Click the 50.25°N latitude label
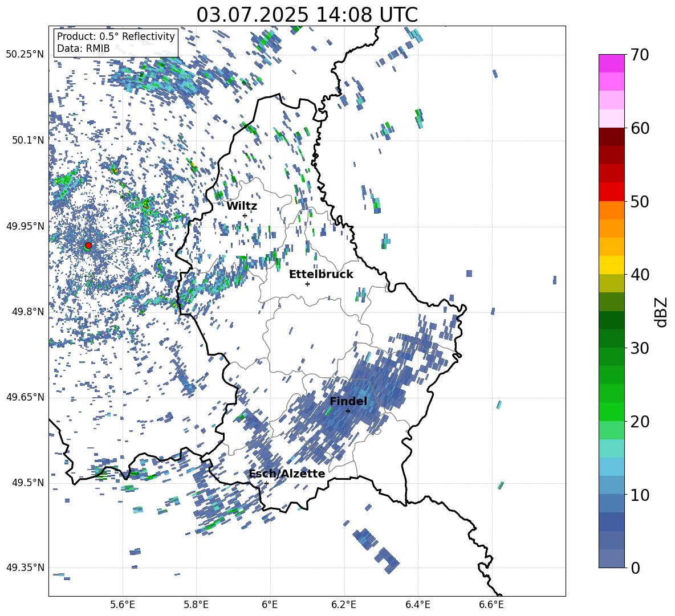The image size is (675, 616). (25, 55)
